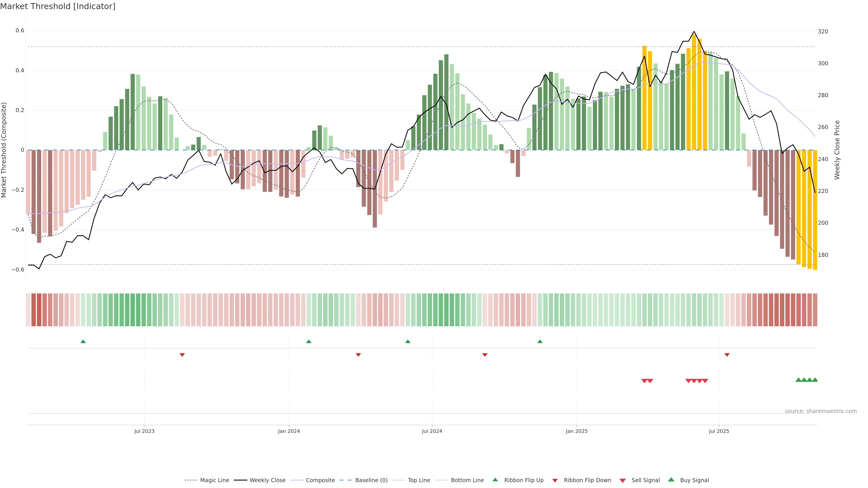This screenshot has height=488, width=868.
Task: Click the Weekly Close Price axis title
Action: point(837,150)
